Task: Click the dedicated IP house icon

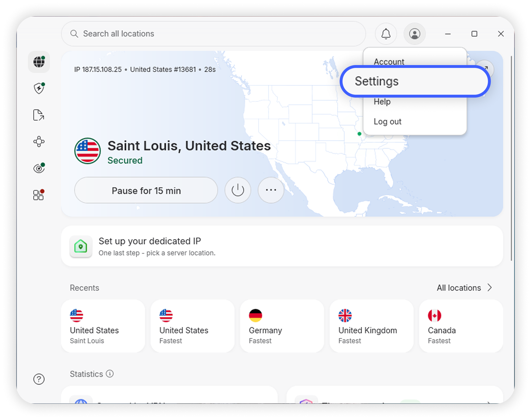Action: [81, 246]
